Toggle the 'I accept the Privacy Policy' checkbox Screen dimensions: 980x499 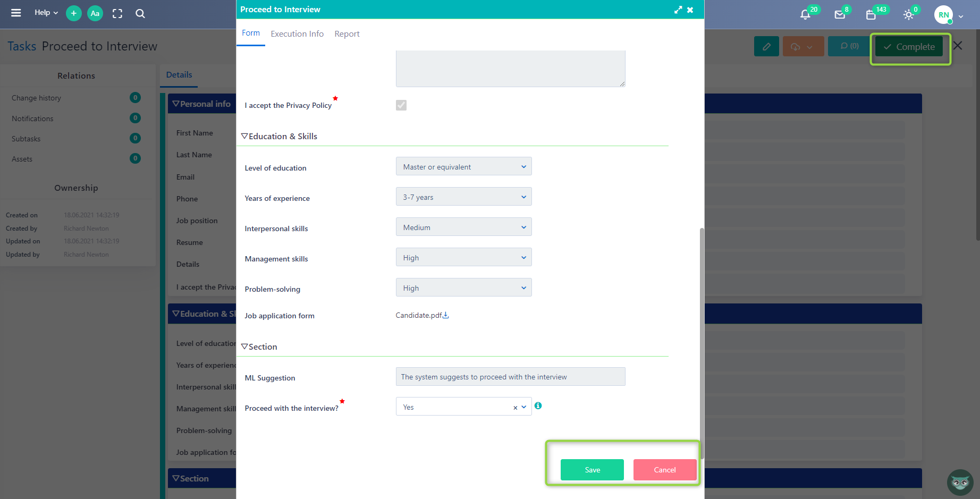pos(401,105)
